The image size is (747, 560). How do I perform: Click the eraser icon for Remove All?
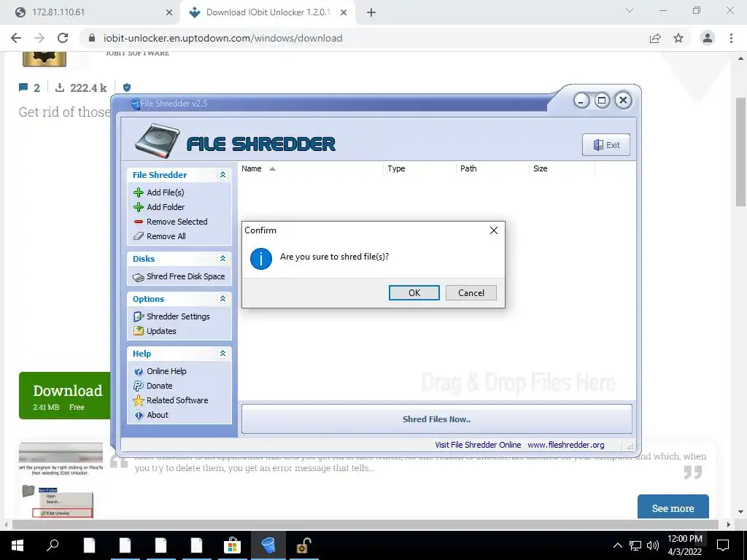click(x=139, y=236)
